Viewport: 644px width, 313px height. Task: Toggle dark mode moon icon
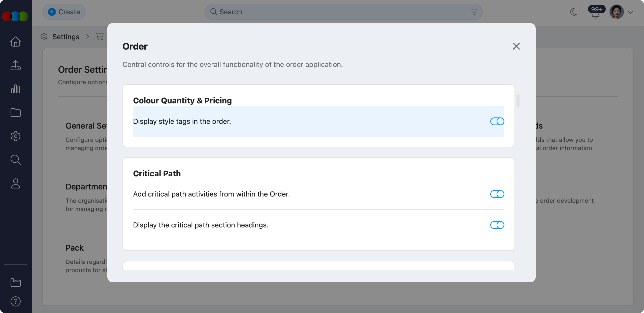coord(573,12)
